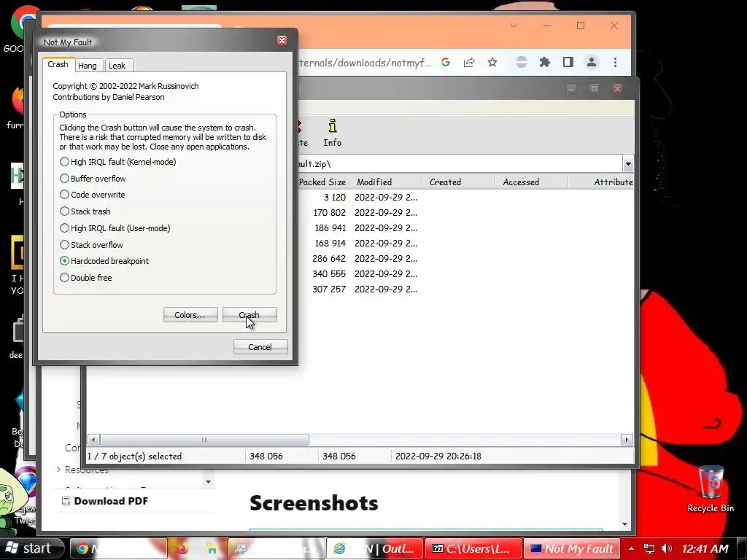The image size is (747, 560).
Task: Click 7-Zip scroll right arrow
Action: (627, 440)
